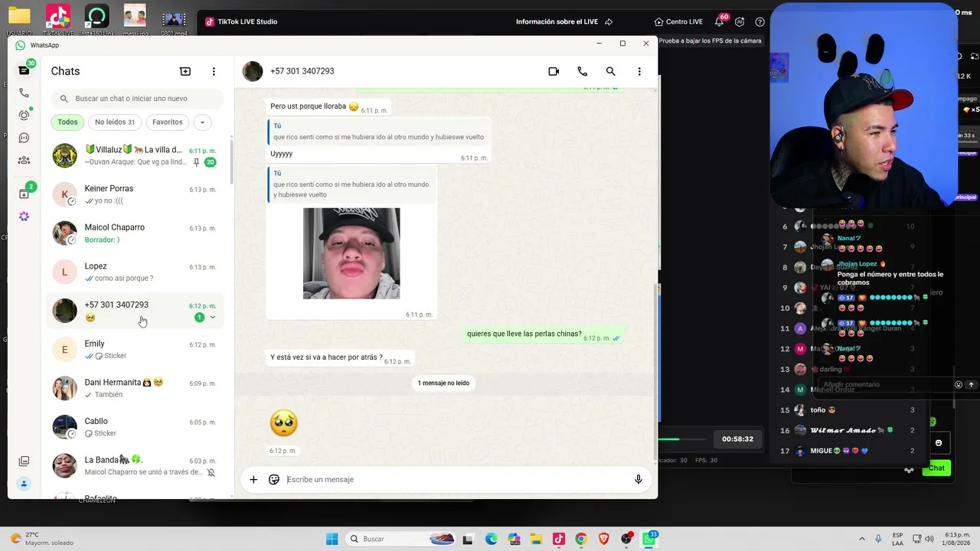Open the media gallery icon in WhatsApp sidebar
This screenshot has height=551, width=980.
point(24,461)
